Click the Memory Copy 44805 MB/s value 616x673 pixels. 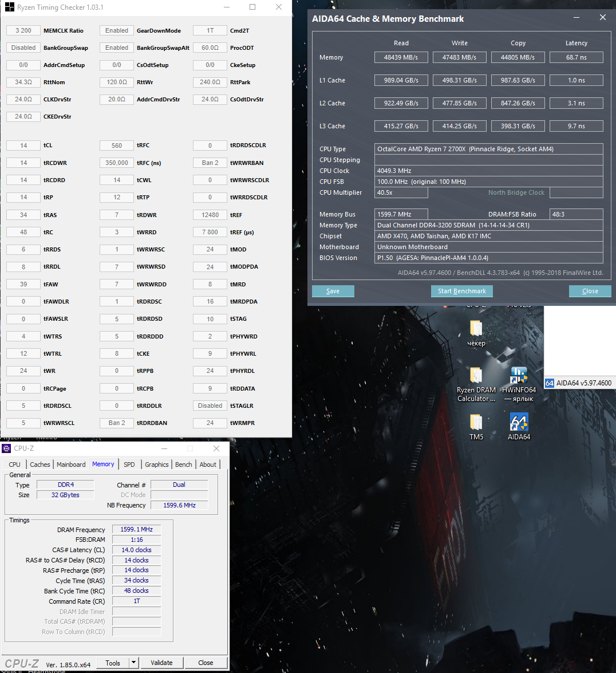point(518,57)
